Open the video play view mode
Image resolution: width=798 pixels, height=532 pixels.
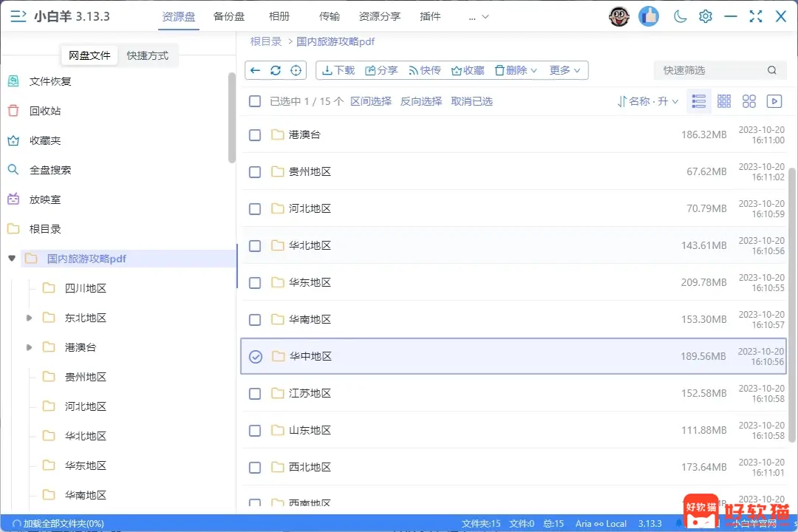[x=774, y=101]
